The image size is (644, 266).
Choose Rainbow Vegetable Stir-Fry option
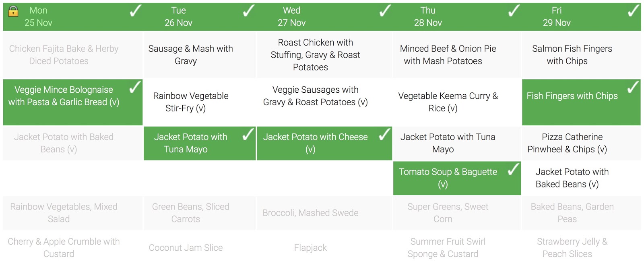click(190, 102)
